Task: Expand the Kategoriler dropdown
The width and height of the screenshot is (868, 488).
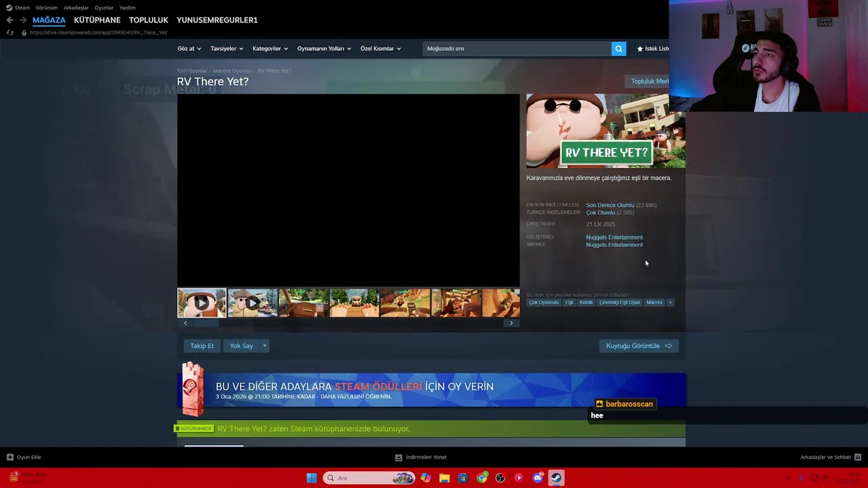Action: (x=270, y=49)
